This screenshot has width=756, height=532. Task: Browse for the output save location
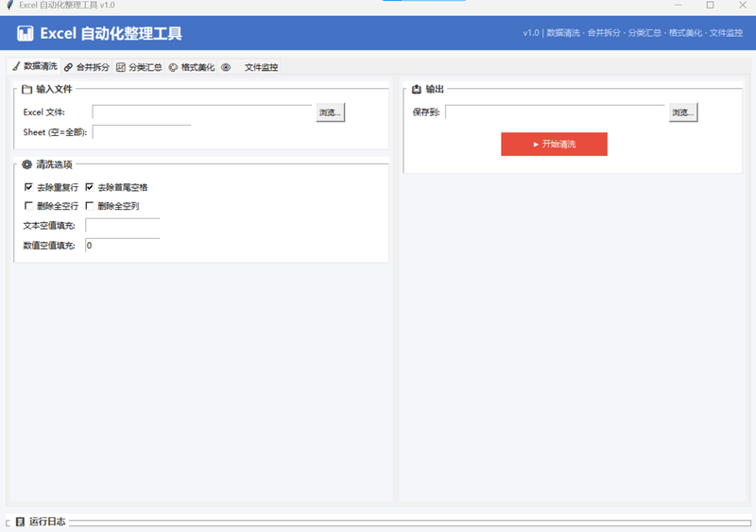point(682,112)
